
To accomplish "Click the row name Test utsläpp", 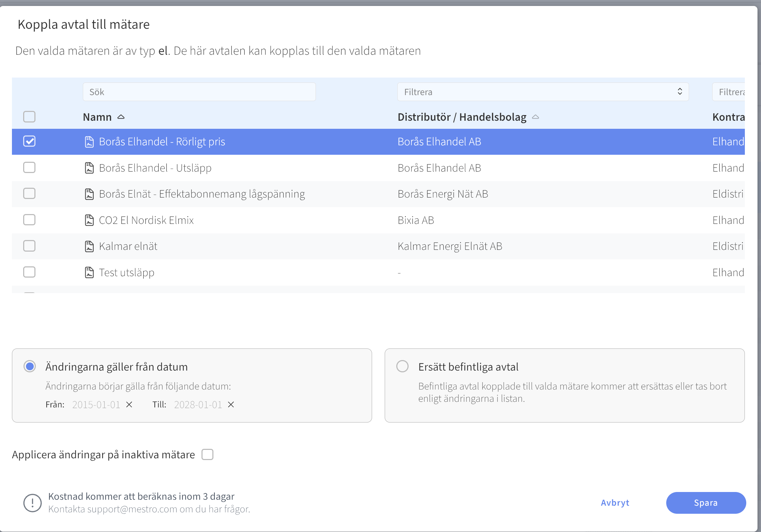I will pyautogui.click(x=127, y=273).
